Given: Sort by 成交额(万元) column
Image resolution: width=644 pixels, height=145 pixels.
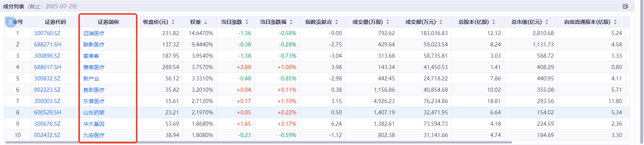Looking at the screenshot, I should 441,22.
